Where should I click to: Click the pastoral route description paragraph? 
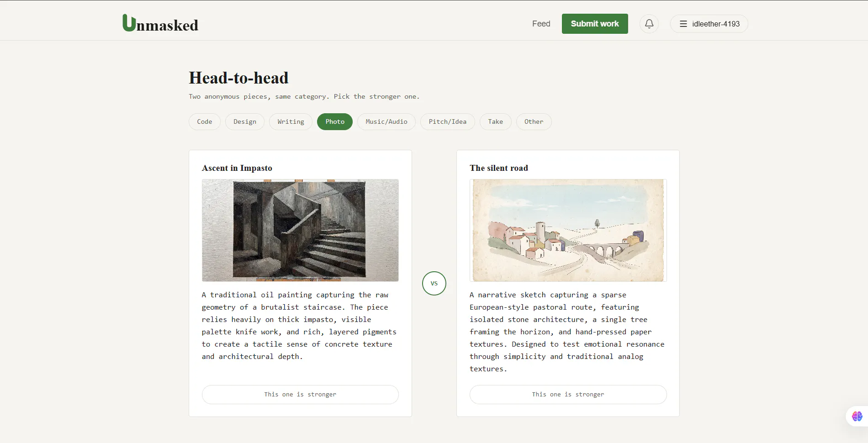[x=567, y=332]
